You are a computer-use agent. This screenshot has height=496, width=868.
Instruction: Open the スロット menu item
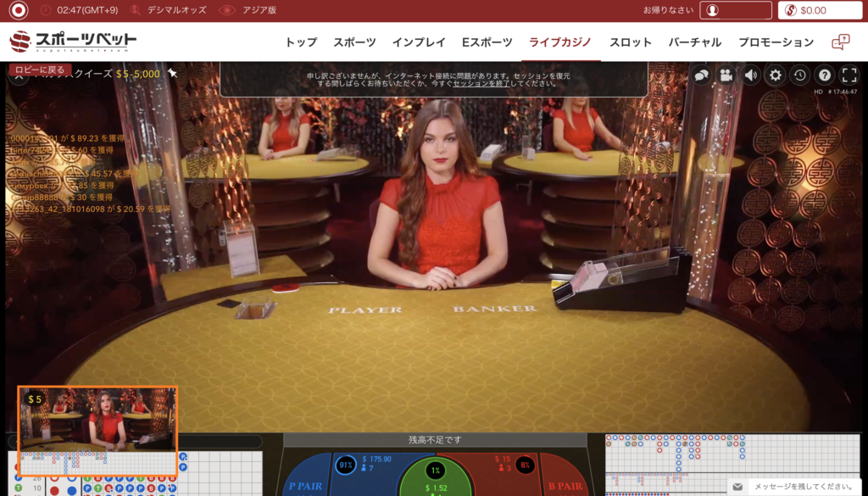[x=630, y=42]
